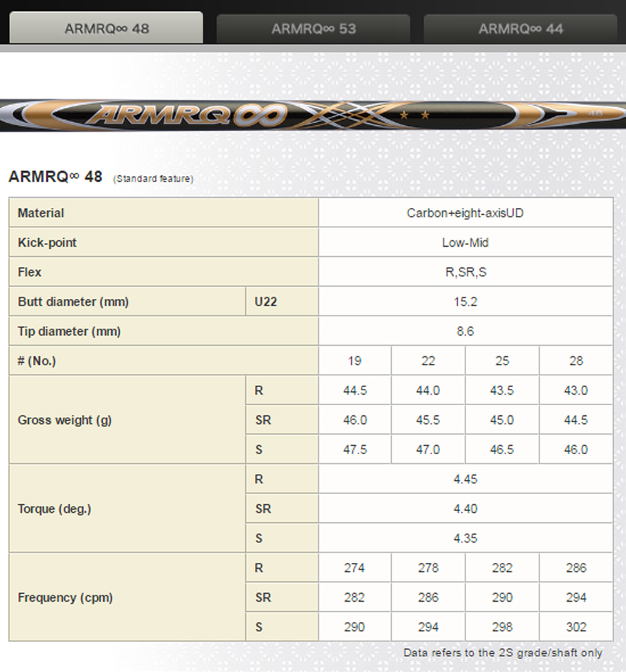Click the 'SR' label in Torque rows

click(x=263, y=509)
